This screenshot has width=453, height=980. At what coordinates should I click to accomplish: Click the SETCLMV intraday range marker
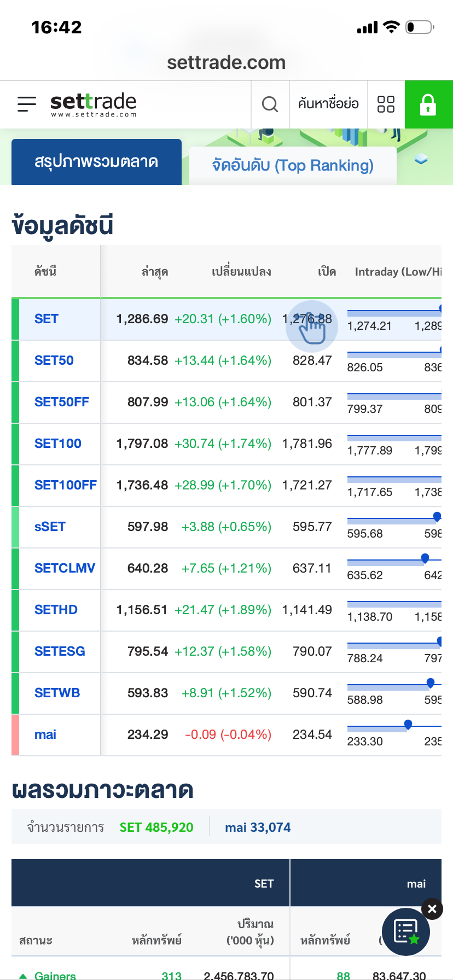pyautogui.click(x=425, y=558)
